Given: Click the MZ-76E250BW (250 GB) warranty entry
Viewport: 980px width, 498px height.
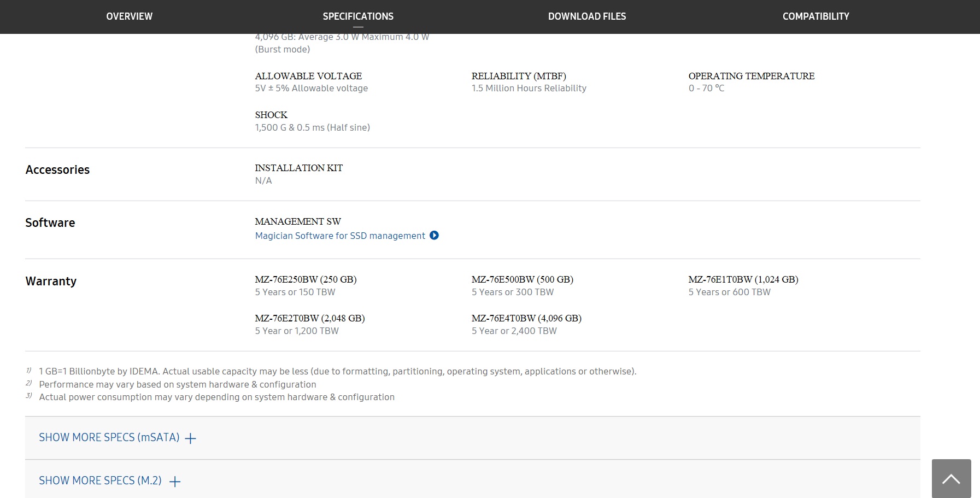Looking at the screenshot, I should pyautogui.click(x=306, y=279).
